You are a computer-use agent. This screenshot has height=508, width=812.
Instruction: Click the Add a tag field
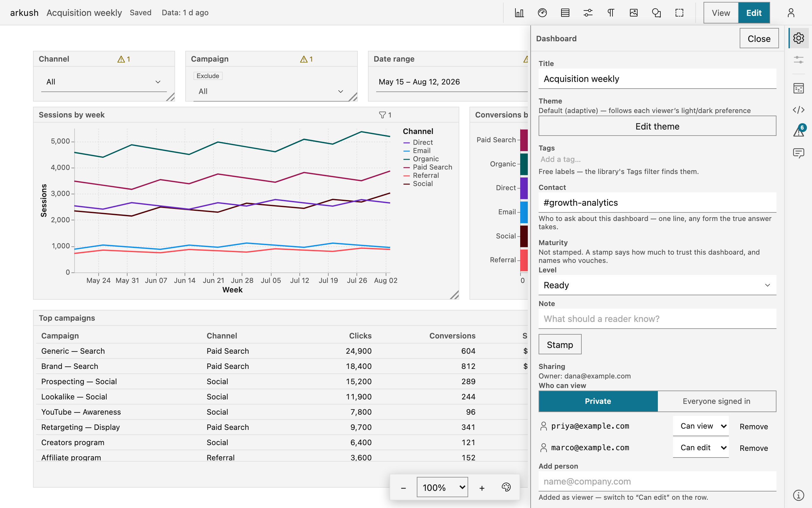click(x=657, y=159)
